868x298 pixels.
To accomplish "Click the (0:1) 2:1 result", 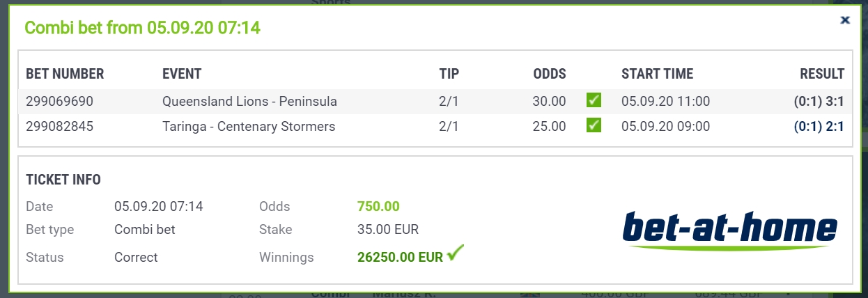I will click(x=819, y=127).
